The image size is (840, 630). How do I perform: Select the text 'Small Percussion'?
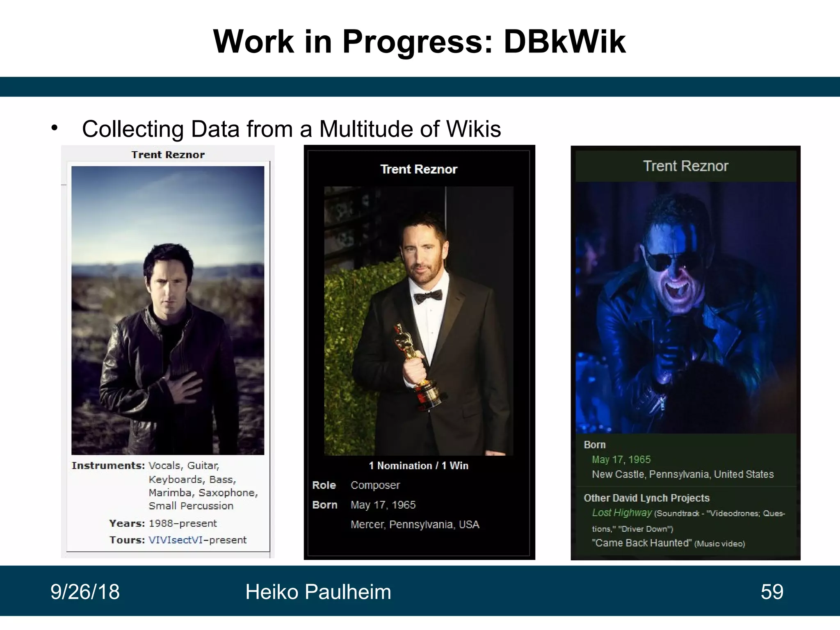(x=191, y=506)
